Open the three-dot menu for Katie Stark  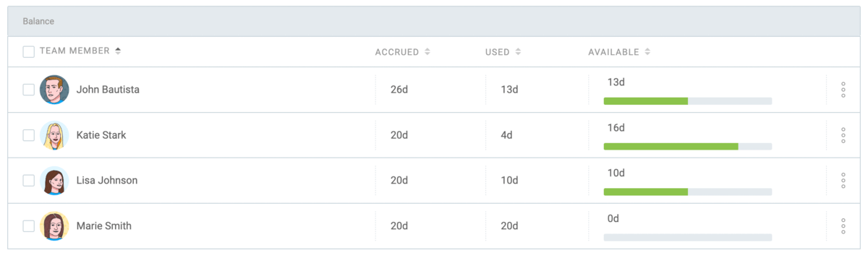843,135
